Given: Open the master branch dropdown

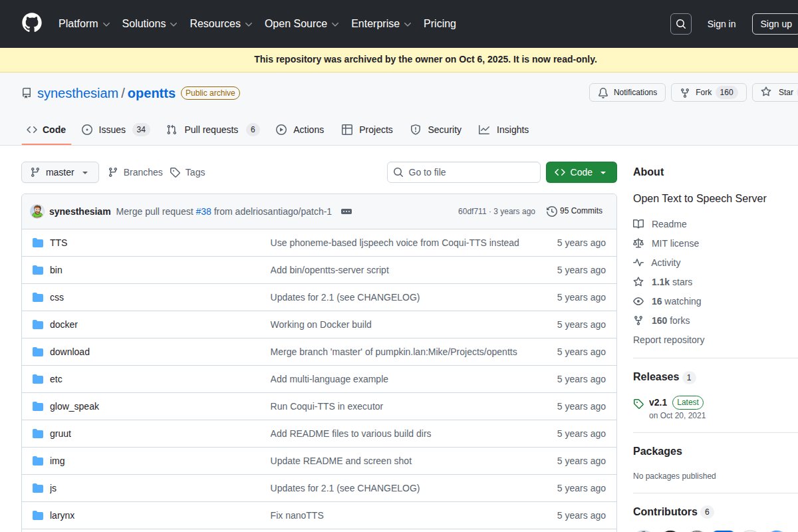Looking at the screenshot, I should [60, 172].
